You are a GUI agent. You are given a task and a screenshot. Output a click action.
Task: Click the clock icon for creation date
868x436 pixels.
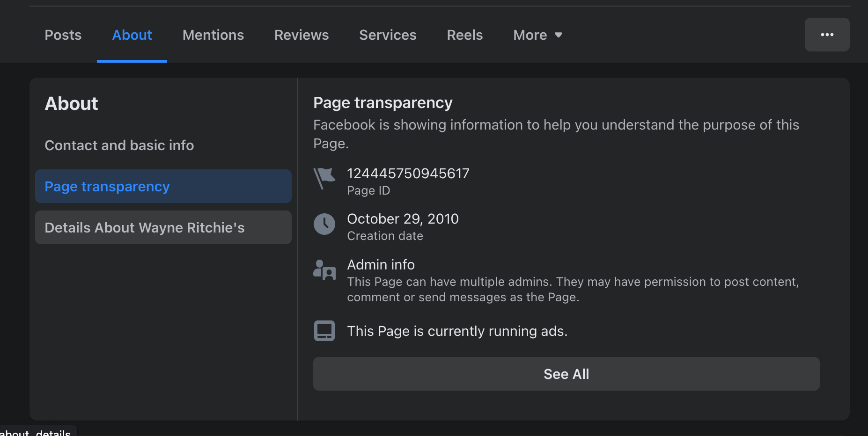tap(324, 224)
